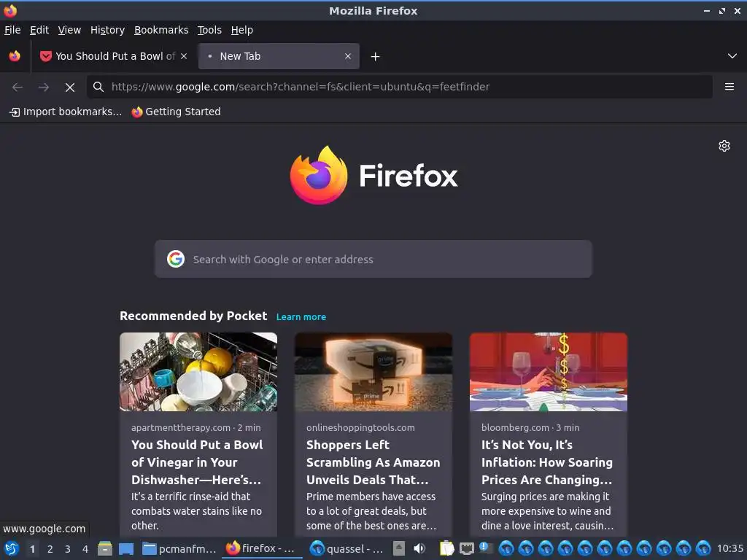Click 'bloomberg.com · 3 min' source text

point(530,427)
